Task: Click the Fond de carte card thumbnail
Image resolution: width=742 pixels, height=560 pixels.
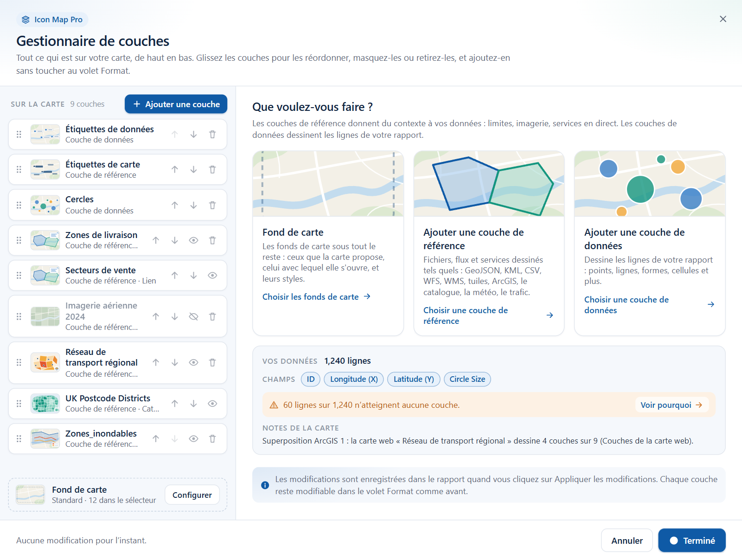Action: [x=328, y=184]
